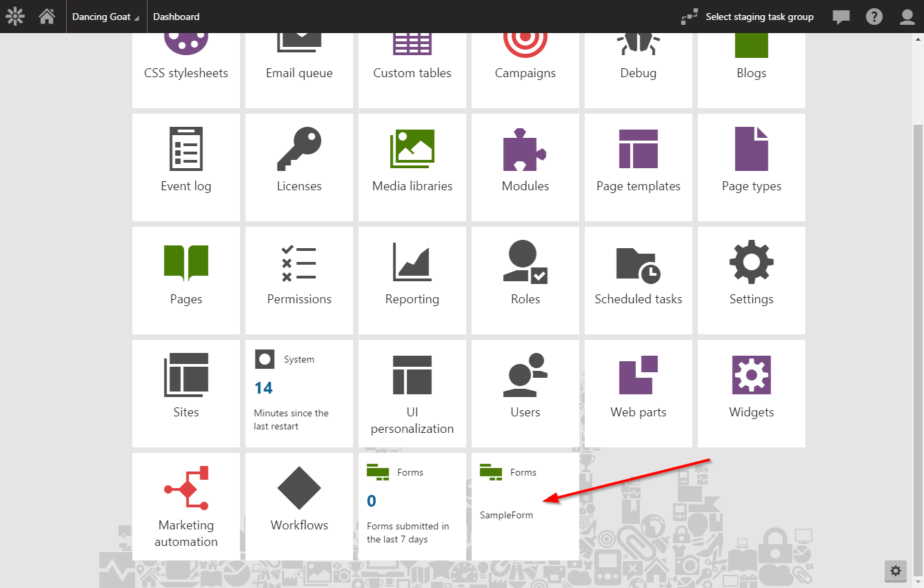924x588 pixels.
Task: Open the Licenses key tile
Action: pos(299,167)
